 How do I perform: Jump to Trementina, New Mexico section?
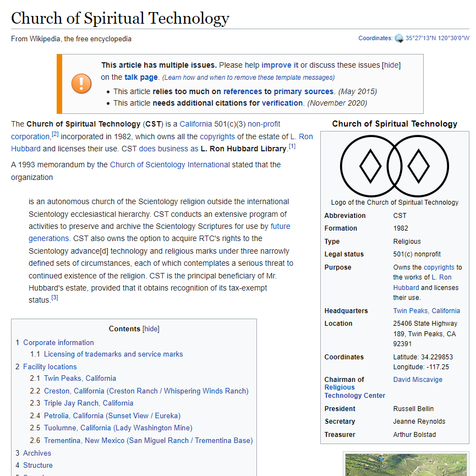point(148,440)
